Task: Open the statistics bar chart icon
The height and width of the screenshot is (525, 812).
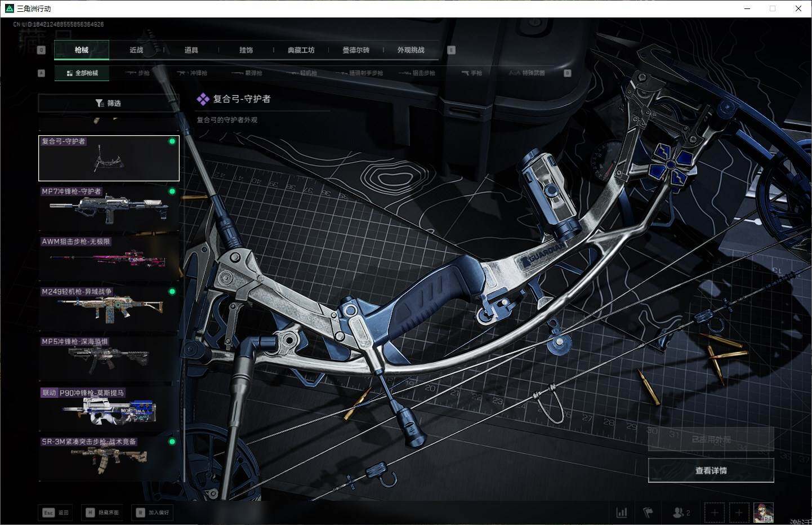Action: 622,513
